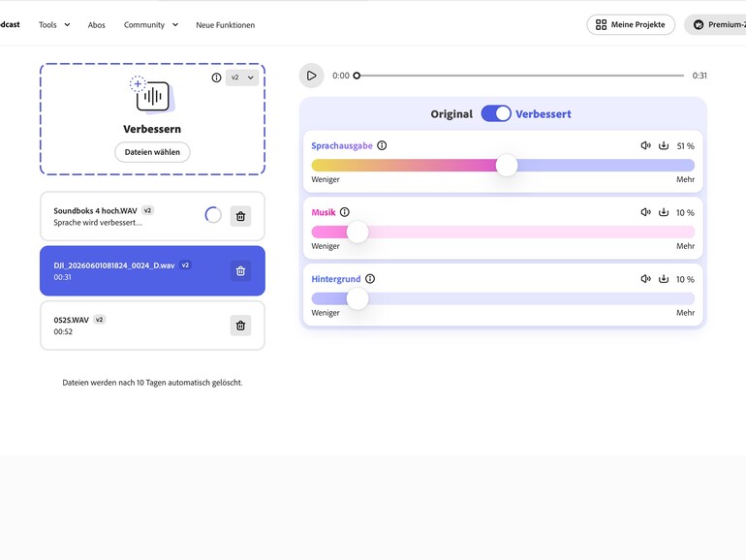Delete the 0525.WAV file
The width and height of the screenshot is (746, 560).
pyautogui.click(x=240, y=326)
